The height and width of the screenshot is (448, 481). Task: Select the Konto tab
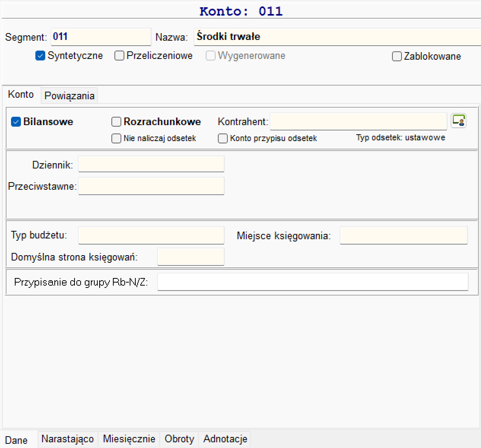(21, 94)
